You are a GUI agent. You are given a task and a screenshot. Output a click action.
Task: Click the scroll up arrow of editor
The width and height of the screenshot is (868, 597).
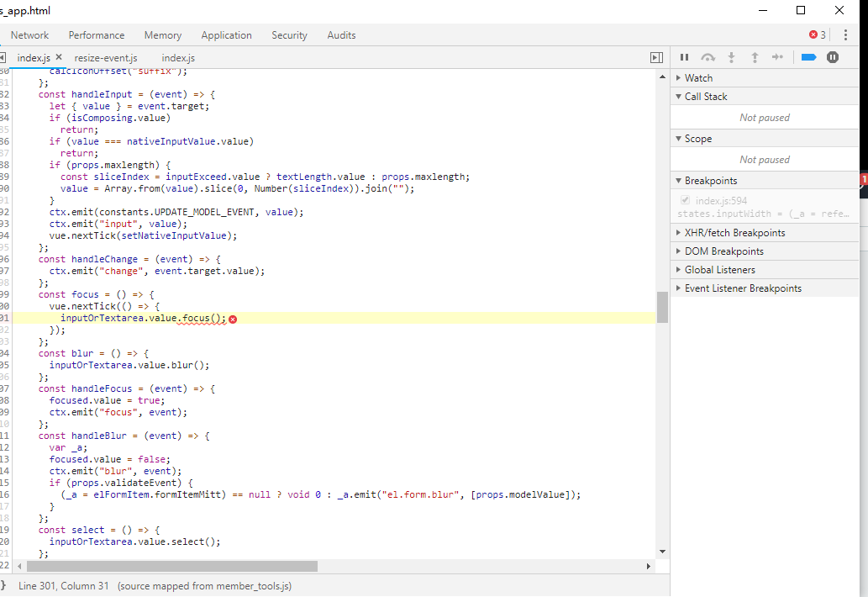click(662, 77)
